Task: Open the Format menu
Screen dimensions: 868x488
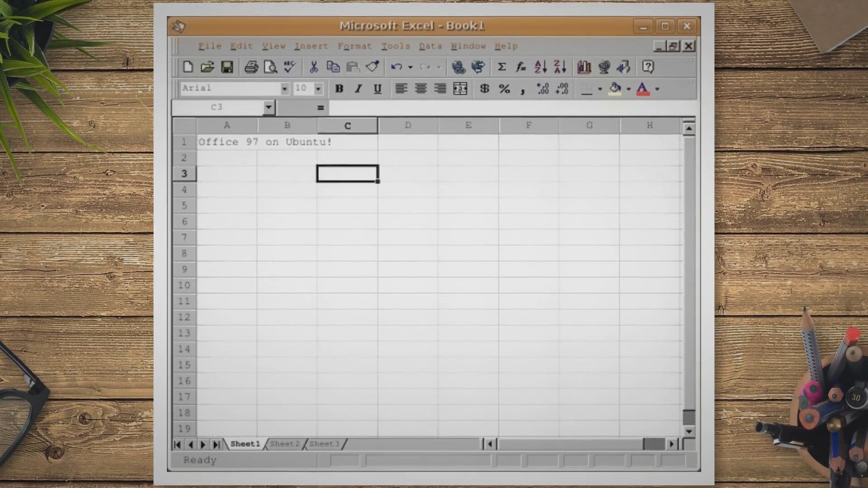Action: [354, 46]
